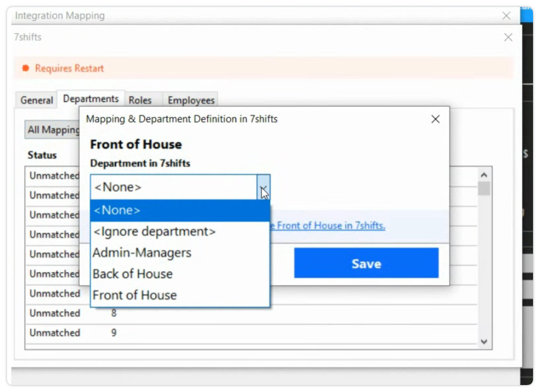
Task: Go to the Employees tab
Action: coord(191,100)
